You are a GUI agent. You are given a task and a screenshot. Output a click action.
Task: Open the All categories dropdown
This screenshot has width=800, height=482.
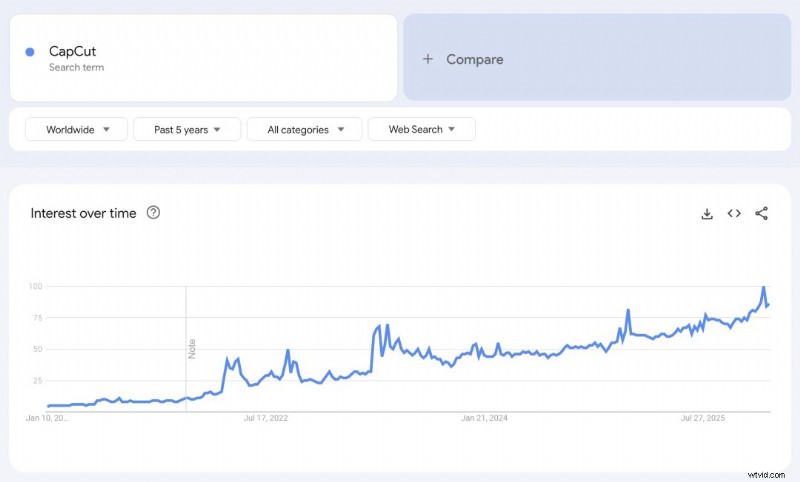coord(305,130)
